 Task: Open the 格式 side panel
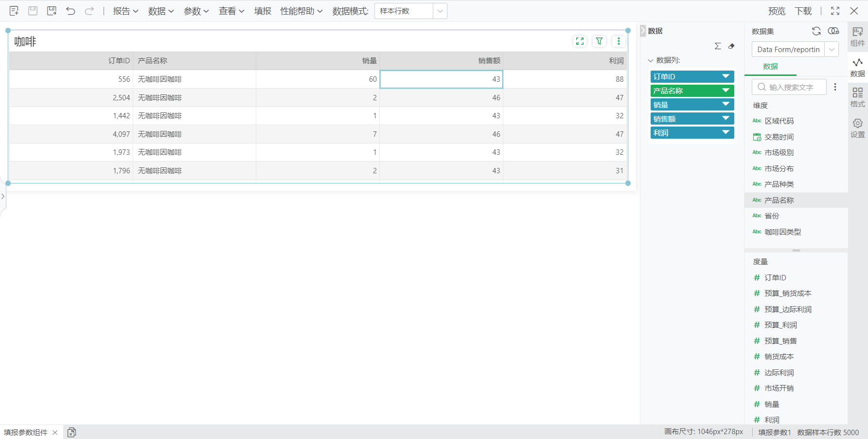coord(858,97)
